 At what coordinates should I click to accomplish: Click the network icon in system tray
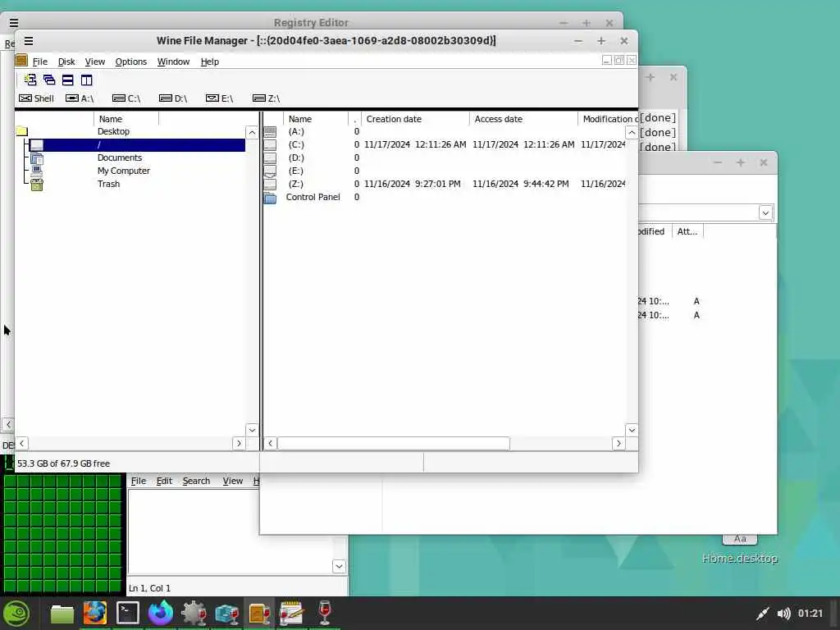(x=762, y=614)
